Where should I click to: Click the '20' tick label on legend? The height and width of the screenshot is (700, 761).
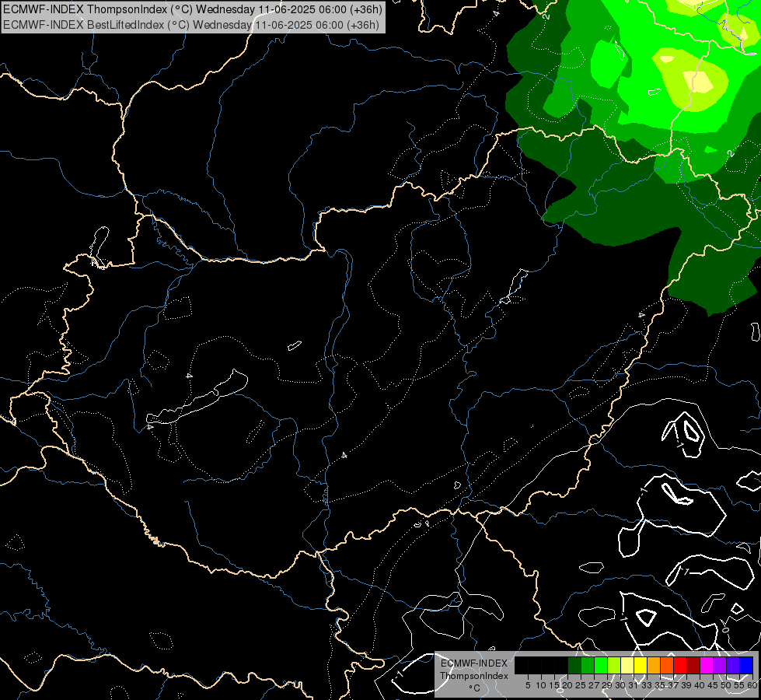pyautogui.click(x=567, y=685)
